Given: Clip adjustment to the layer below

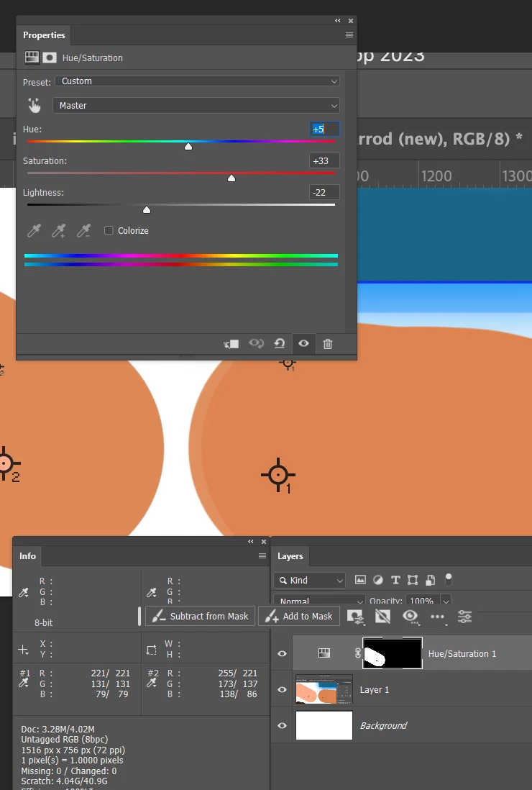Looking at the screenshot, I should click(231, 344).
